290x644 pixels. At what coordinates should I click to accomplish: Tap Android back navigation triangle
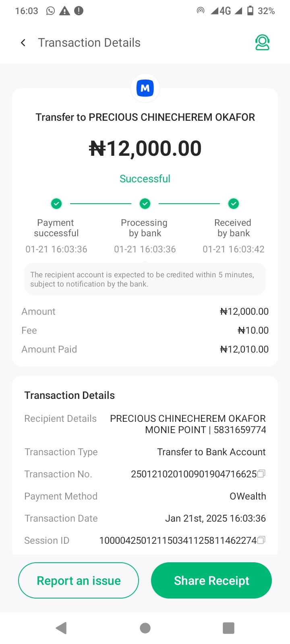click(x=61, y=628)
